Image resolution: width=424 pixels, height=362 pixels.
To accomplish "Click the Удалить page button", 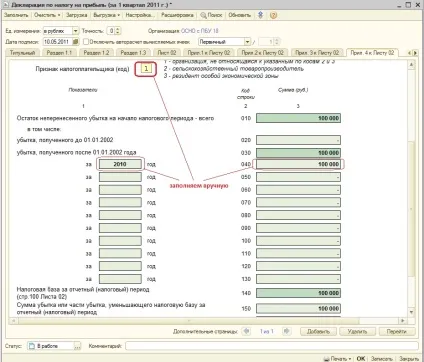I will pyautogui.click(x=357, y=331).
